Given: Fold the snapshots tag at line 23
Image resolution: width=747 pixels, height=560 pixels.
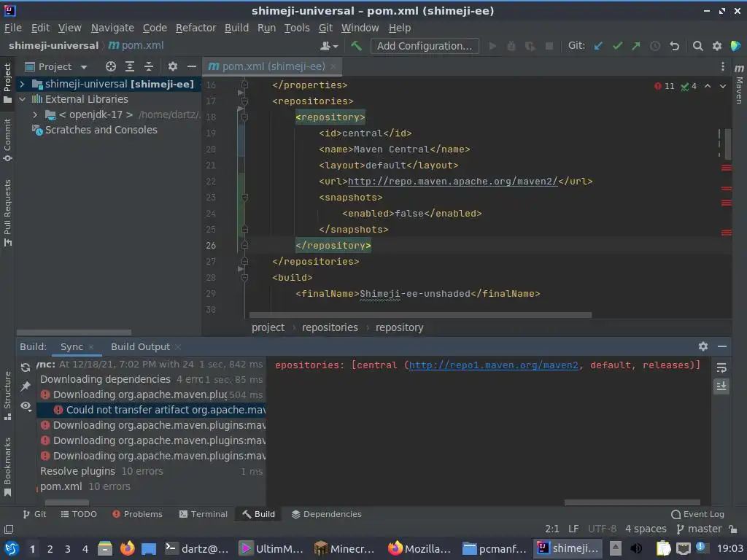Looking at the screenshot, I should tap(244, 197).
